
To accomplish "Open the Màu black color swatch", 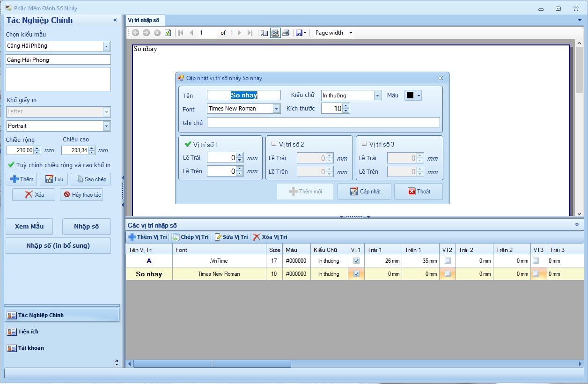I will click(x=410, y=95).
